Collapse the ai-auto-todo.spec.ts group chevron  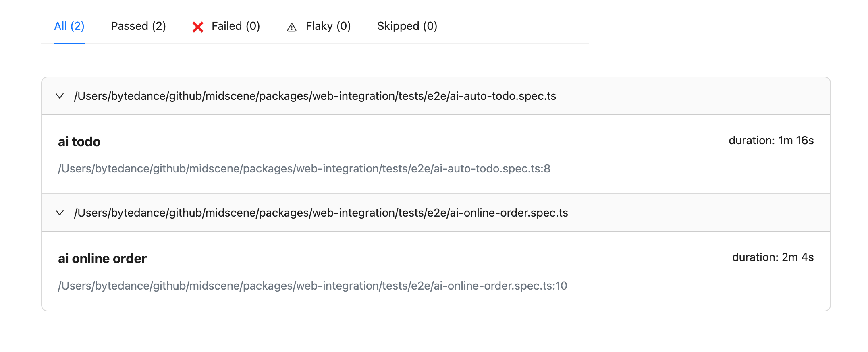(60, 96)
